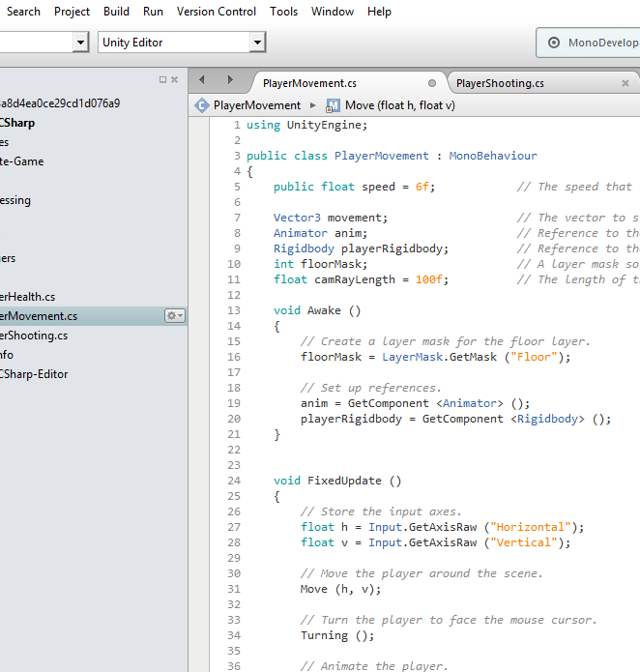Select the 'nfo' item in solution tree
Viewport: 640px width, 672px height.
7,355
